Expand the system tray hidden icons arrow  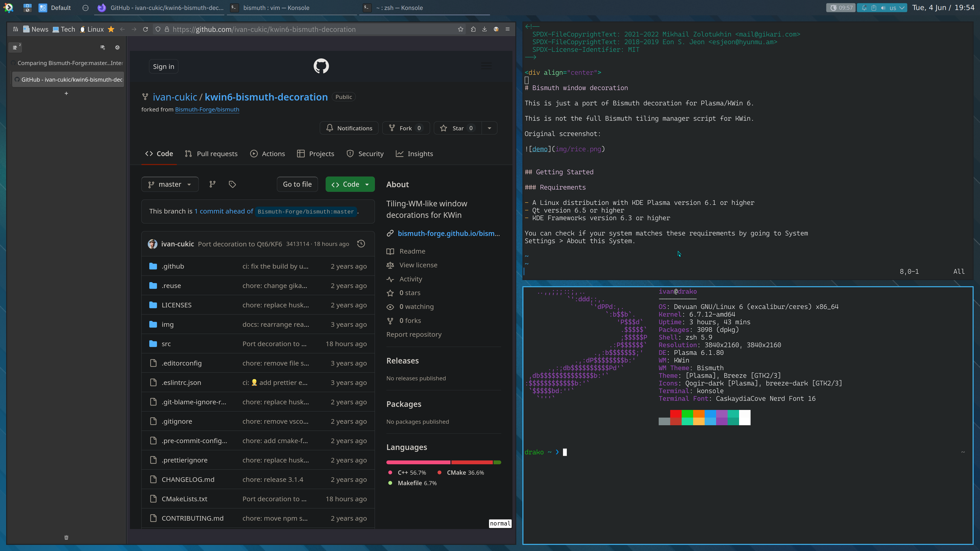902,8
